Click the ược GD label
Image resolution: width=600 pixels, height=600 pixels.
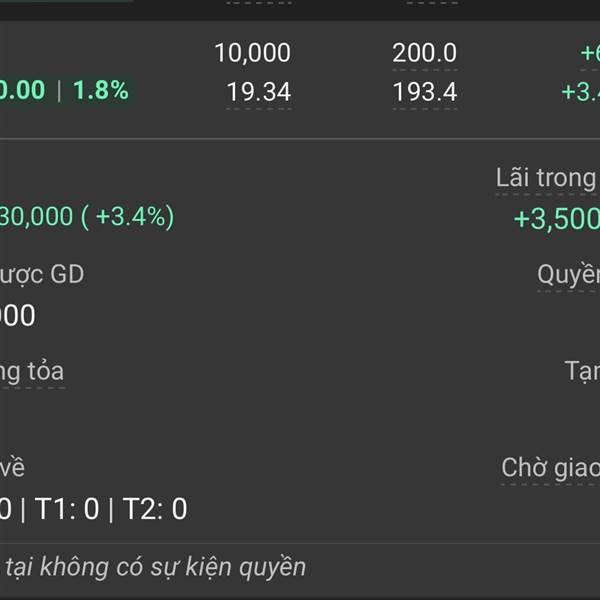coord(41,275)
